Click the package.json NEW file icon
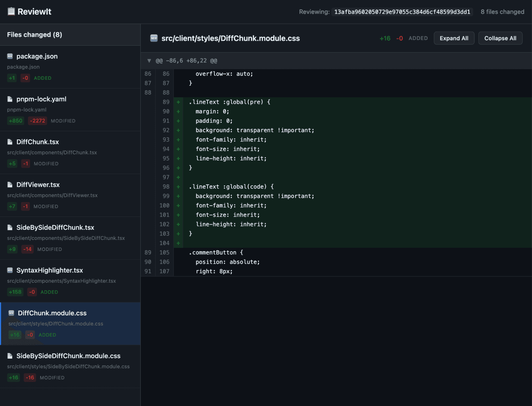This screenshot has height=406, width=532. pyautogui.click(x=10, y=56)
